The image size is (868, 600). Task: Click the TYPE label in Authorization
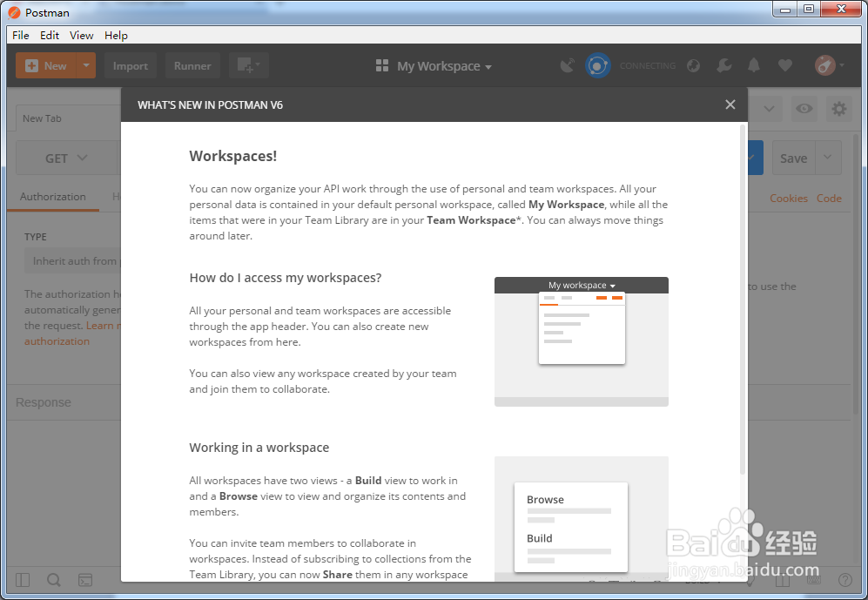coord(36,237)
